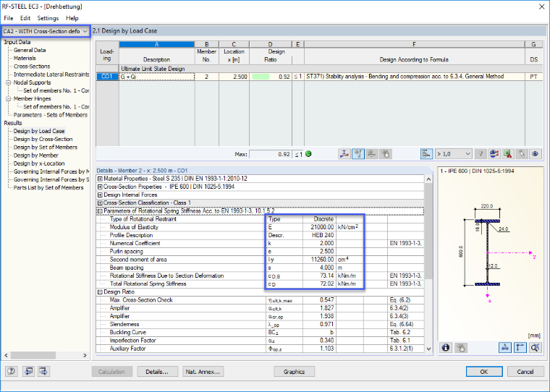Open the design case dropdown CA2
Screen dimensions: 550x392
[46, 31]
